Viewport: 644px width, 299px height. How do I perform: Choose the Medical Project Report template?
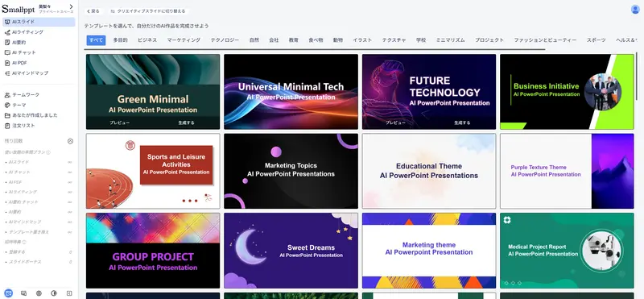click(x=567, y=251)
